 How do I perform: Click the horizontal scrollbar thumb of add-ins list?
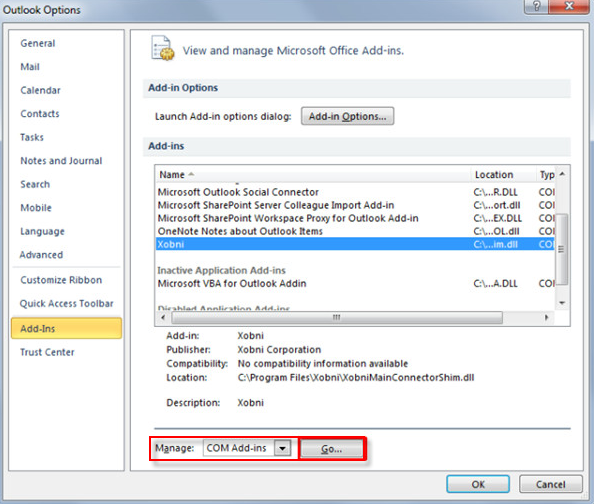click(337, 317)
